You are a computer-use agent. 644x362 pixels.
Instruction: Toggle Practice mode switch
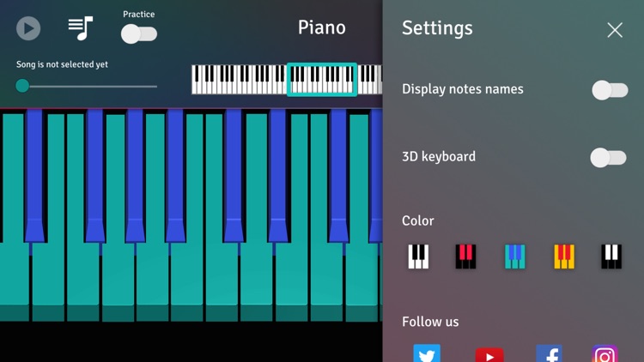(x=139, y=34)
